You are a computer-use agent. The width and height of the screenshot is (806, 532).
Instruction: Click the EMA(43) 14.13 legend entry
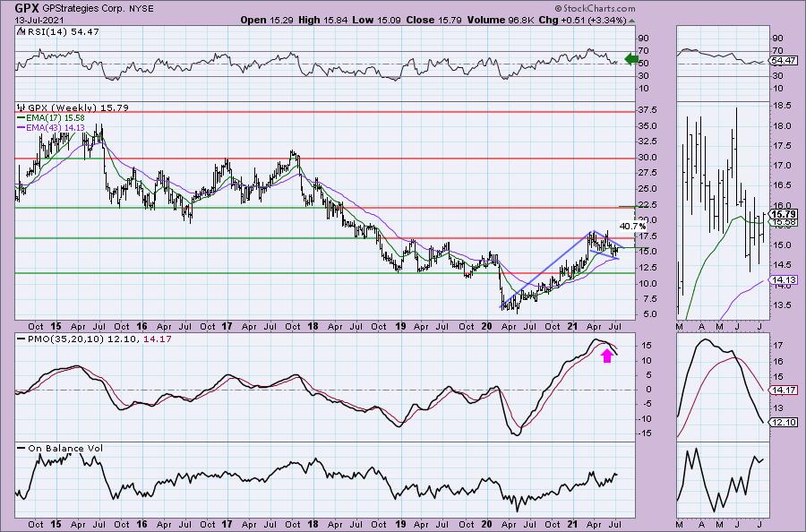(x=56, y=127)
